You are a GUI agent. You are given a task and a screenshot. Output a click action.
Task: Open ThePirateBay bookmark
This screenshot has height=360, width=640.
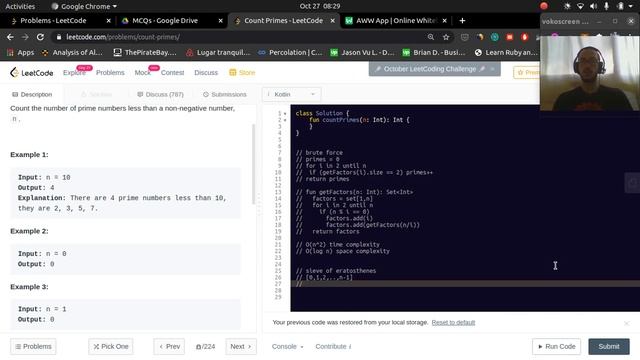(145, 53)
